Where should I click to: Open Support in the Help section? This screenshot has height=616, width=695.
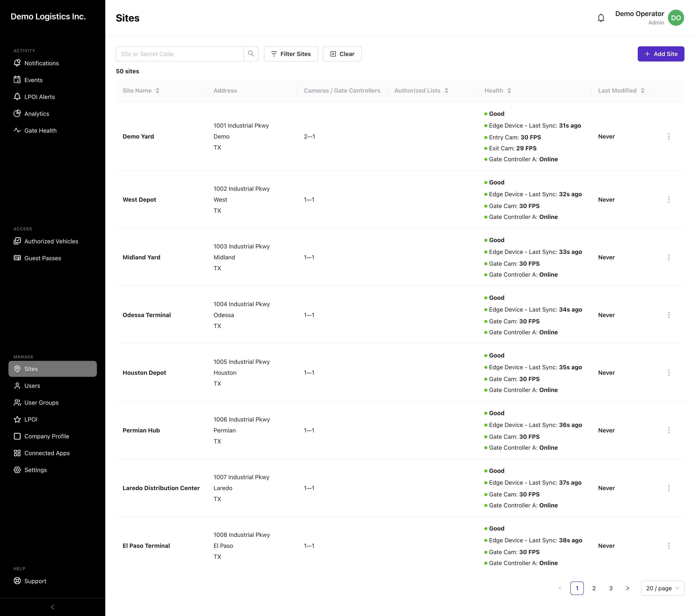[x=53, y=581]
